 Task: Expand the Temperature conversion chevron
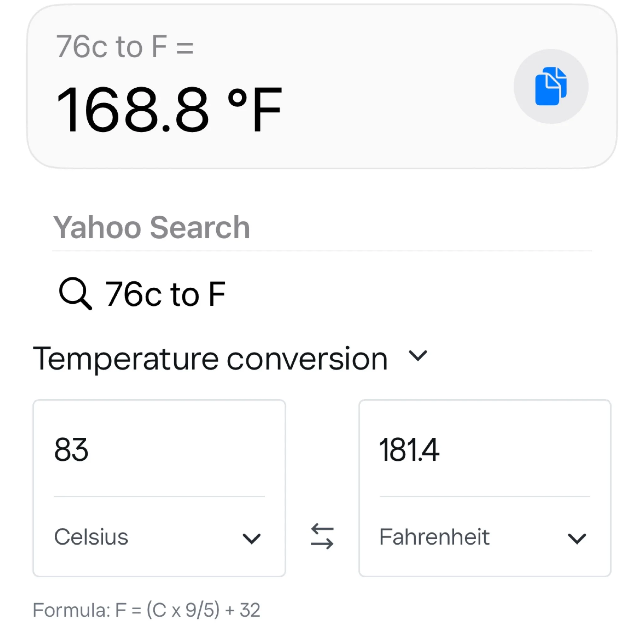[418, 356]
